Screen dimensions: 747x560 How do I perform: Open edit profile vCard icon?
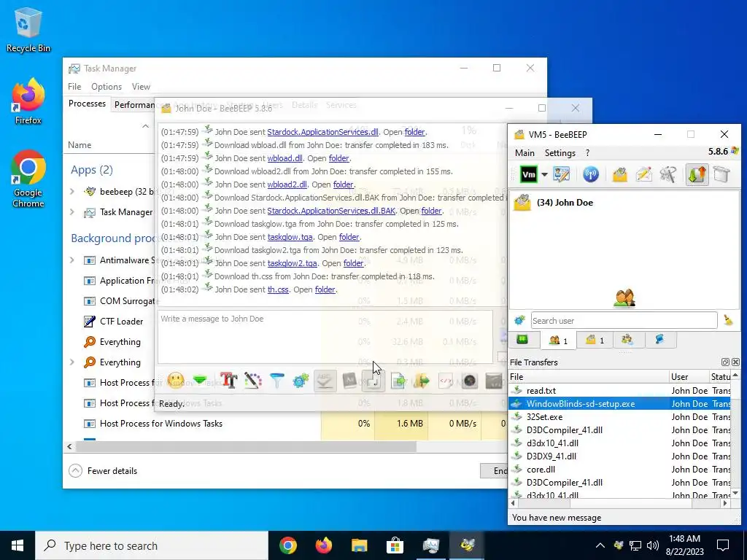tap(562, 174)
